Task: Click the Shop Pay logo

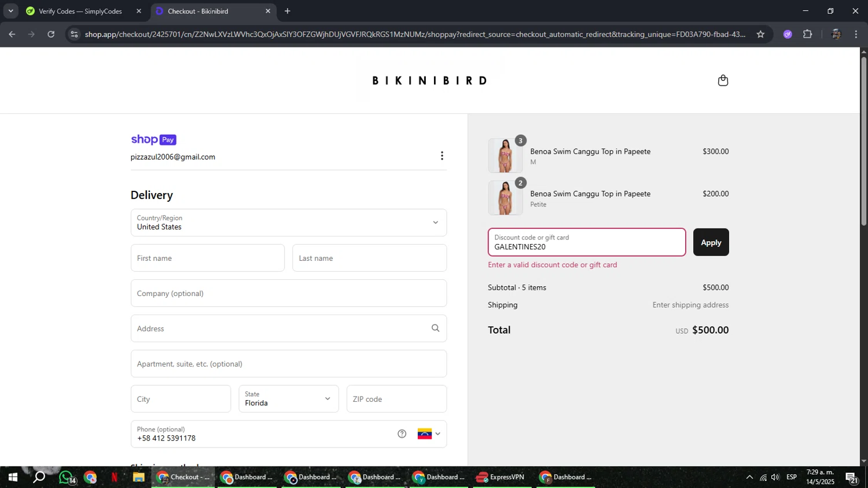Action: pos(153,139)
